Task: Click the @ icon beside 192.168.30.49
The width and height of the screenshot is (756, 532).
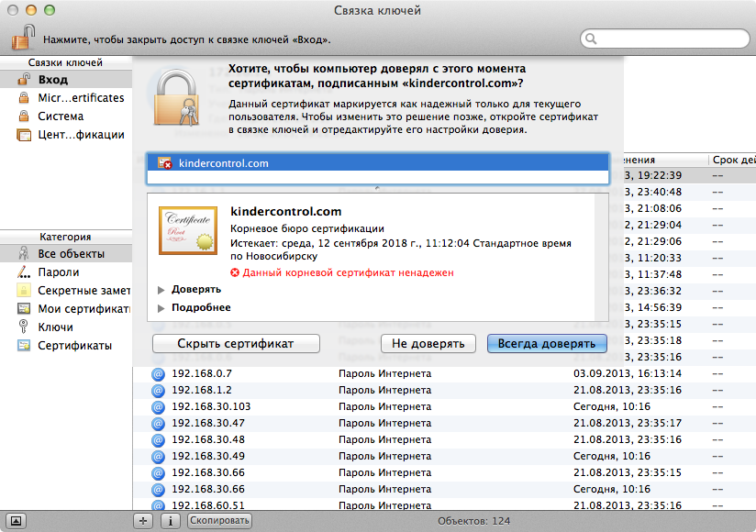Action: pos(158,457)
